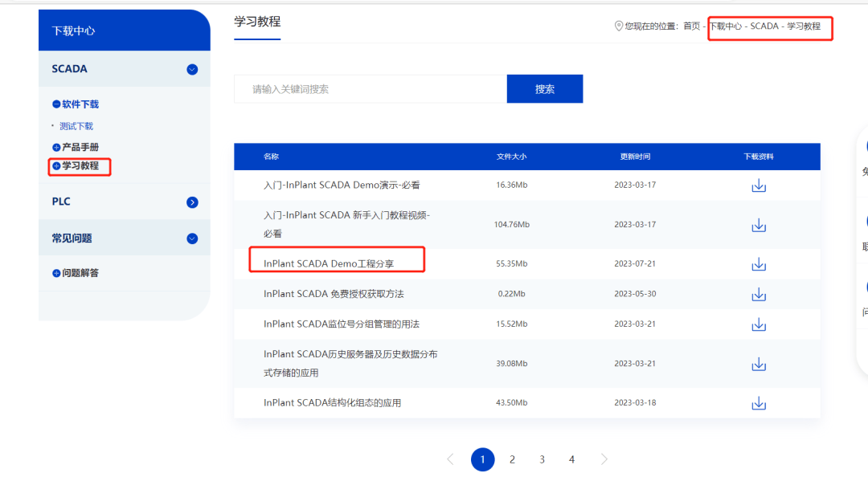Click the 104.76Mb file size cell
The height and width of the screenshot is (481, 868).
(511, 225)
